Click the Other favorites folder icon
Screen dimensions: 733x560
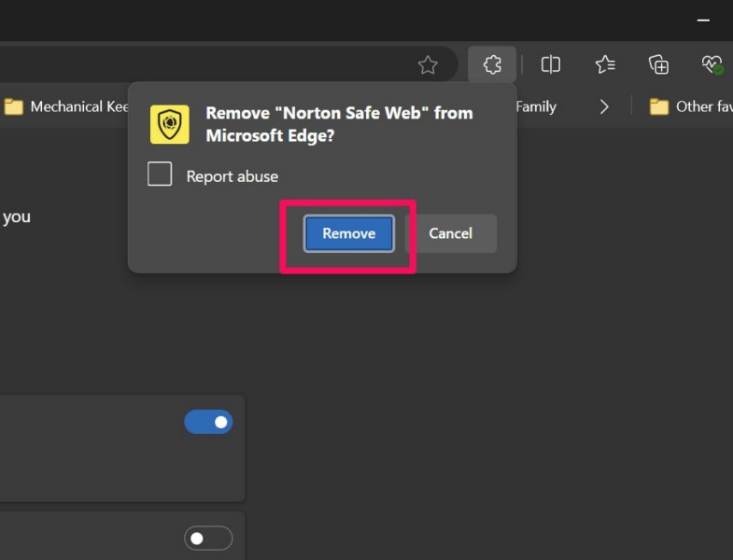(659, 106)
